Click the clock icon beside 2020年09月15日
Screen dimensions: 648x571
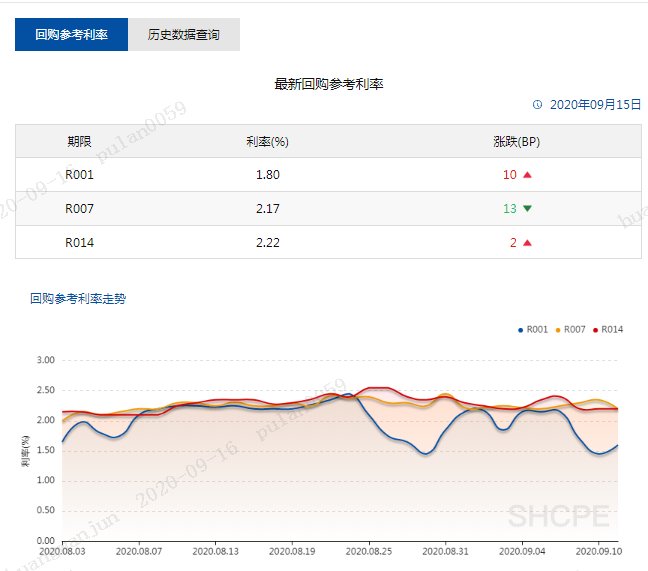[x=537, y=105]
